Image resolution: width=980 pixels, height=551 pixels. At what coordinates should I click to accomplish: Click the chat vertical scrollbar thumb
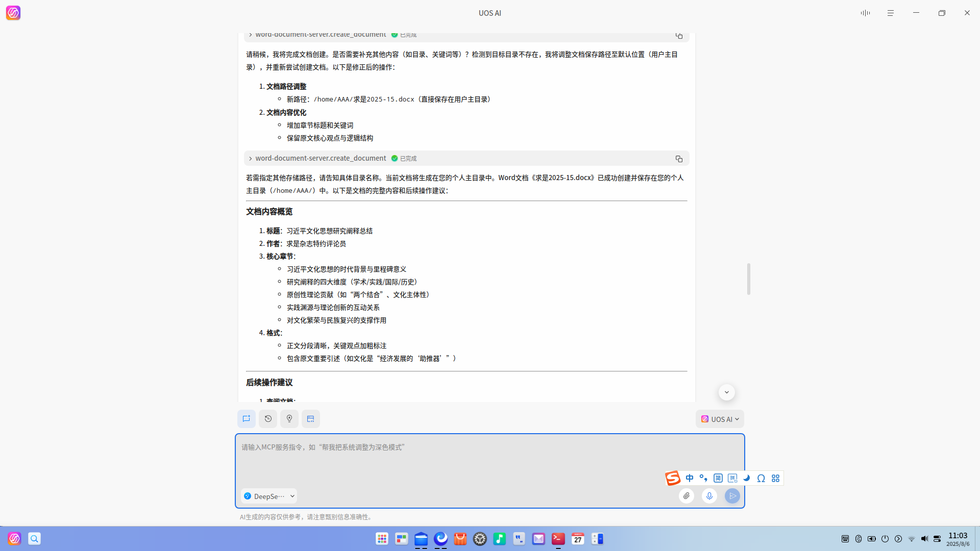point(749,279)
